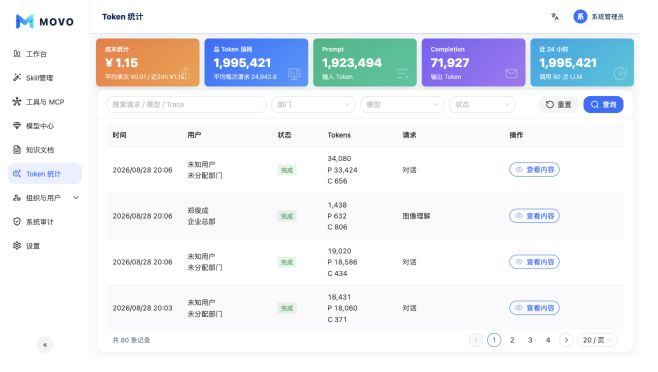Open the 系统管理员 user menu

coord(598,16)
